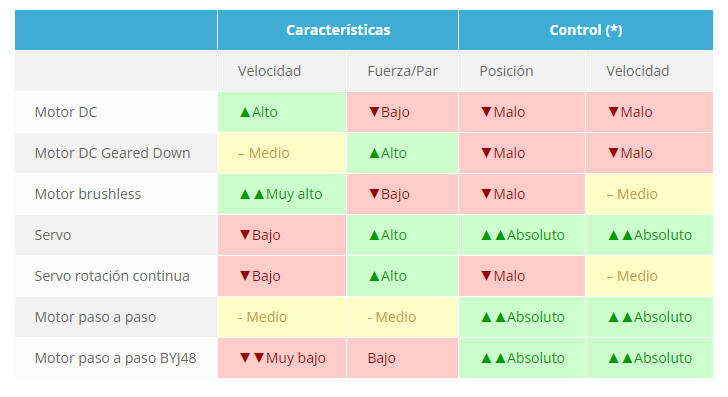Click Medio cell in Motor brushless control Velocidad
The image size is (728, 397).
(x=649, y=194)
